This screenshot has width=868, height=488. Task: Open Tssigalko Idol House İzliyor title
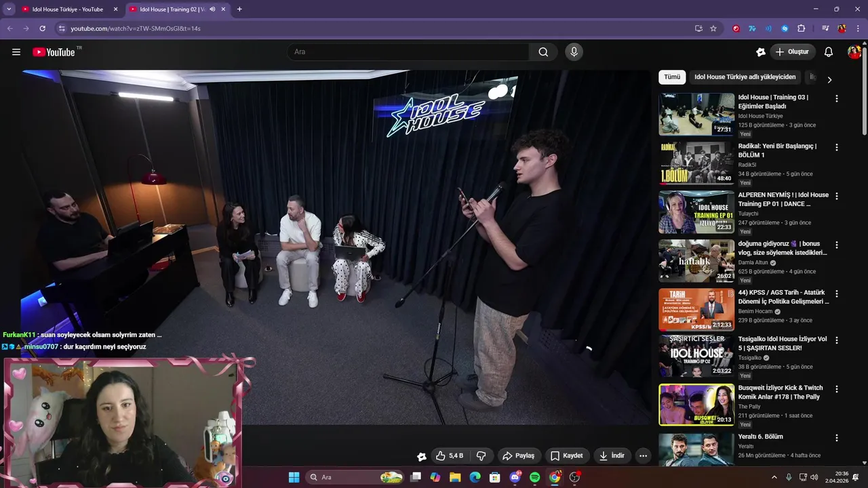click(783, 343)
